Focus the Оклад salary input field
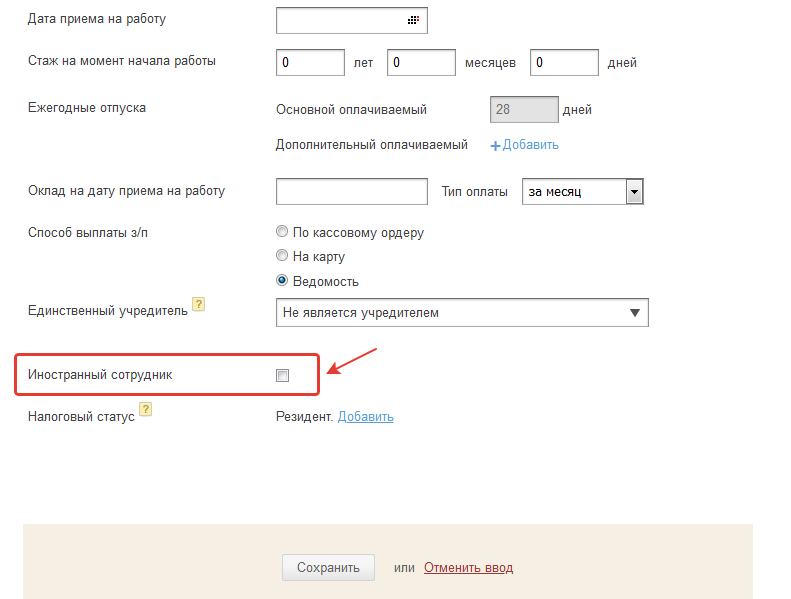791x599 pixels. click(351, 191)
